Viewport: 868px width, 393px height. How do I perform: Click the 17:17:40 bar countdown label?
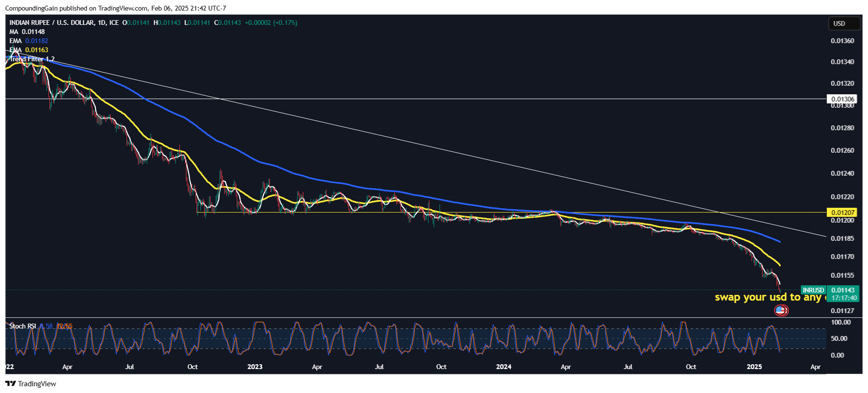click(844, 298)
